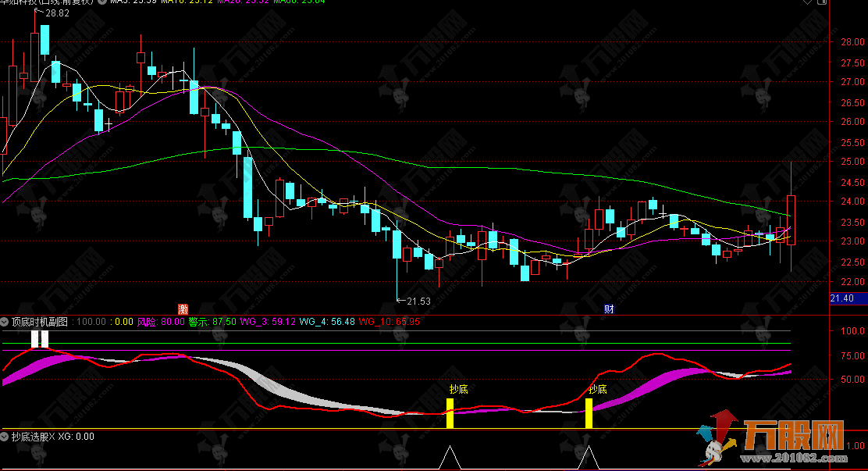
Task: Click the blue 财 finance marker
Action: pos(609,309)
